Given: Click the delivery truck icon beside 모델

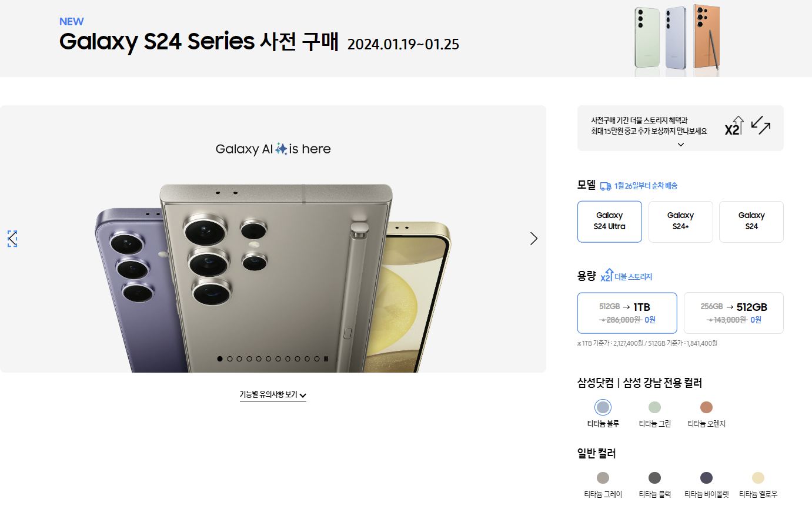Looking at the screenshot, I should pyautogui.click(x=606, y=186).
